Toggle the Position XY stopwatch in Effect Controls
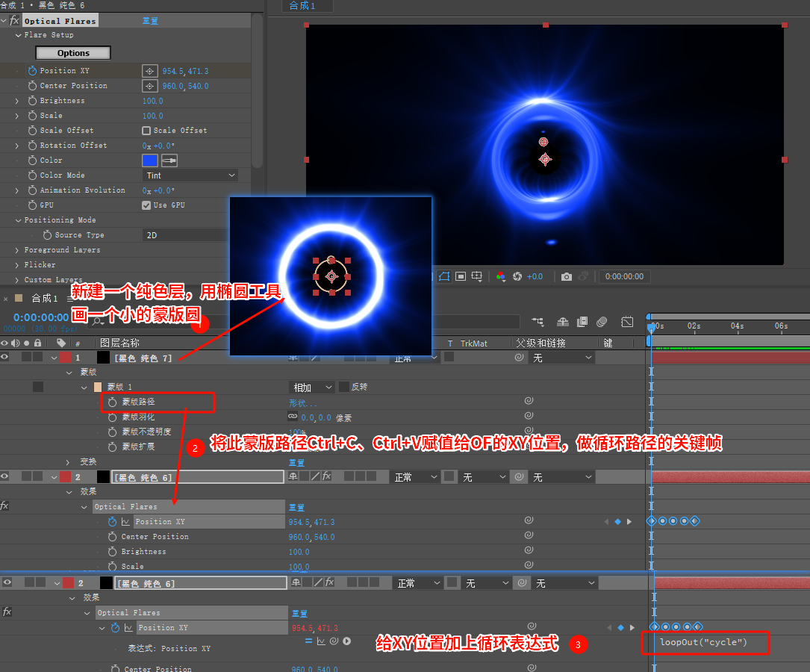 click(x=33, y=71)
